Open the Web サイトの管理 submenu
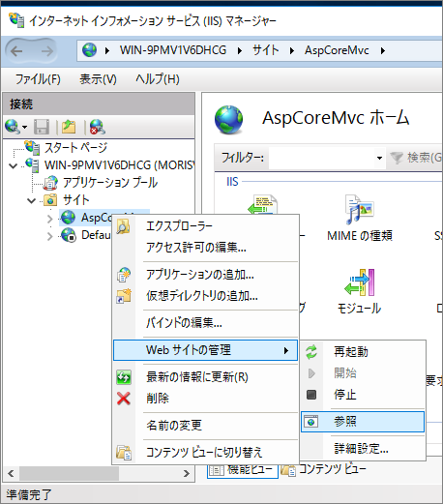This screenshot has width=443, height=504. click(x=205, y=350)
